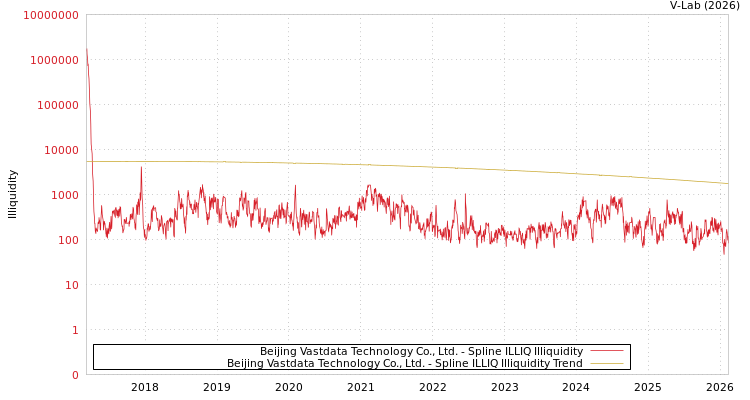Click the yellow trend legend line sample
This screenshot has width=750, height=400.
607,363
